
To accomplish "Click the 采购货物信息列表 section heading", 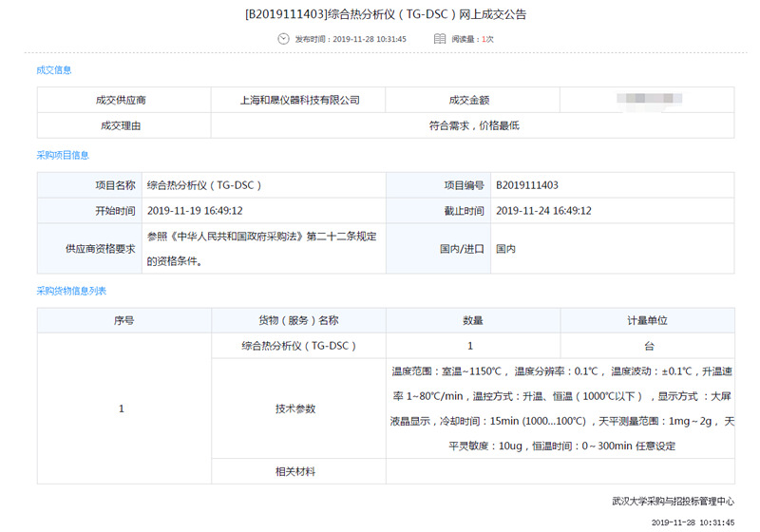I will 71,291.
